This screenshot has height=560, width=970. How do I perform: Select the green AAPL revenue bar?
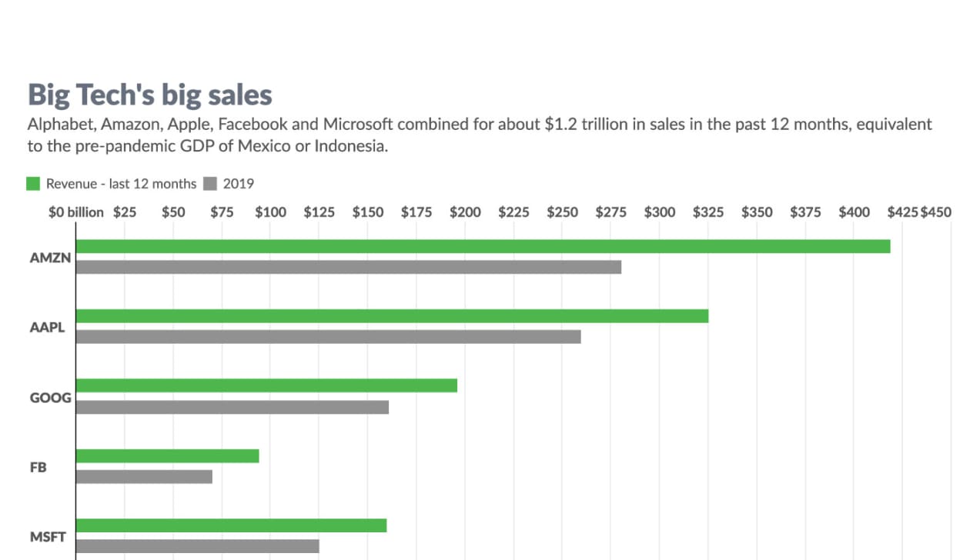[392, 316]
